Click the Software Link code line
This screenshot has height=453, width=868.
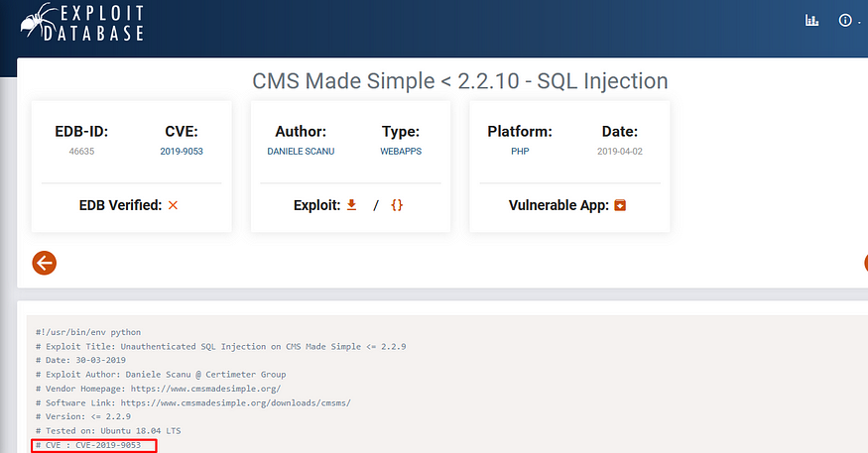click(193, 403)
